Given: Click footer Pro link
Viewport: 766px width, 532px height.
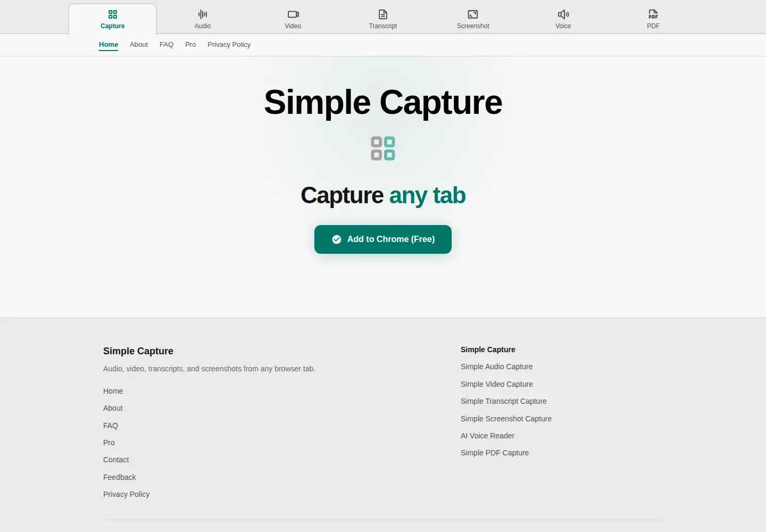Looking at the screenshot, I should pyautogui.click(x=109, y=443).
